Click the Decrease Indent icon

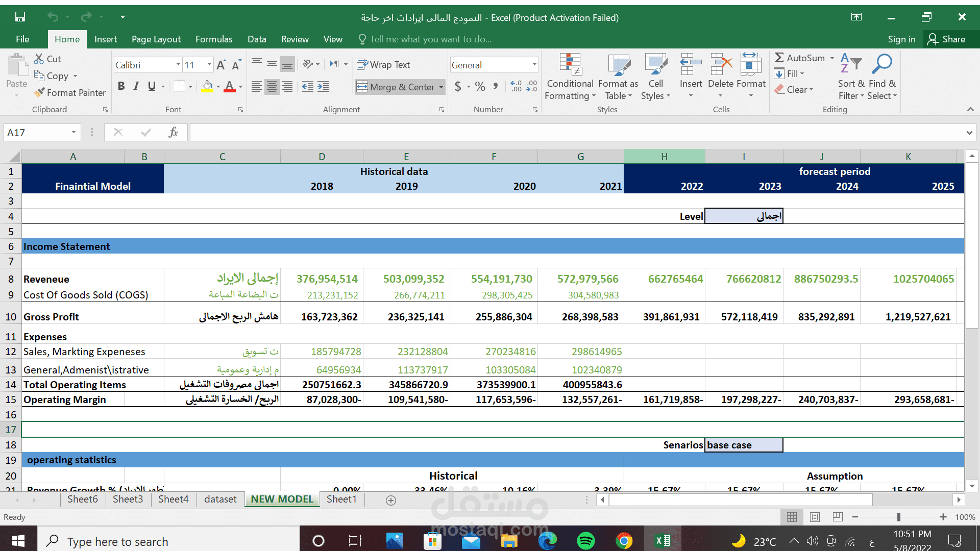(308, 87)
